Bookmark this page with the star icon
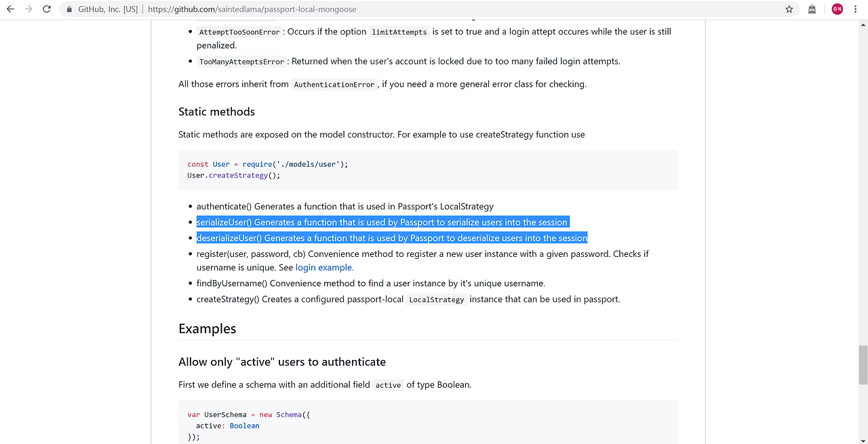Image resolution: width=868 pixels, height=444 pixels. (789, 9)
